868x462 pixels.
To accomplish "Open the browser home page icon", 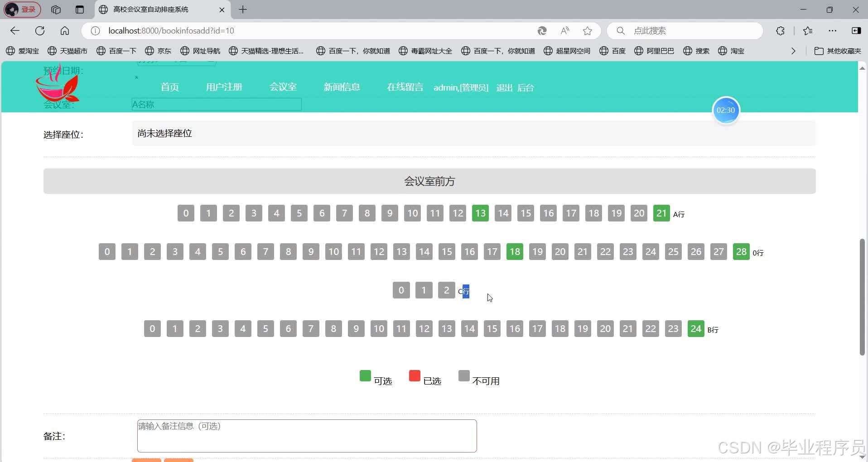I will (x=64, y=30).
